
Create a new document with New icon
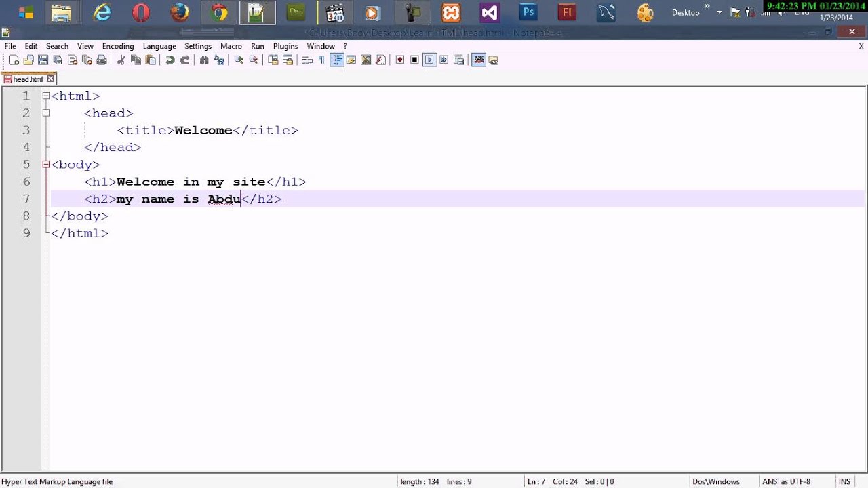(x=14, y=60)
